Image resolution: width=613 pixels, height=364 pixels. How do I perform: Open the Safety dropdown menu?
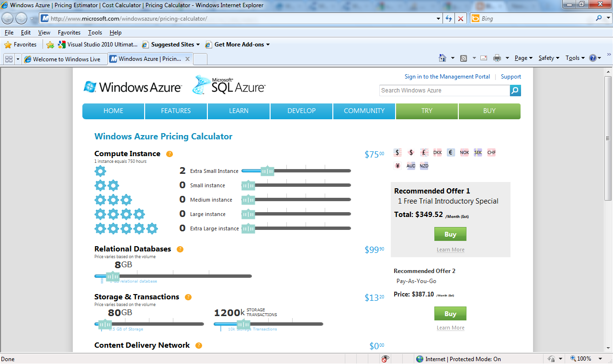[x=549, y=58]
